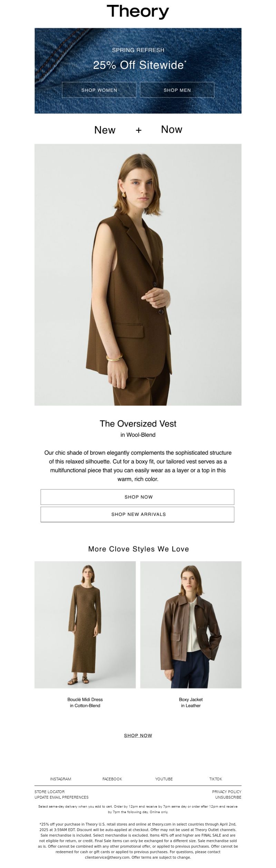Click the underlined Shop Now link
276x868 pixels.
pyautogui.click(x=138, y=736)
